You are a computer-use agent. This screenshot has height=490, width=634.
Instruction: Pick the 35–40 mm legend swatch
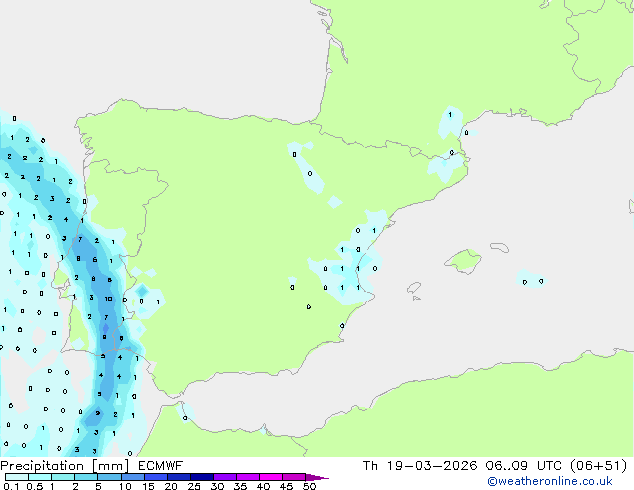pyautogui.click(x=248, y=477)
